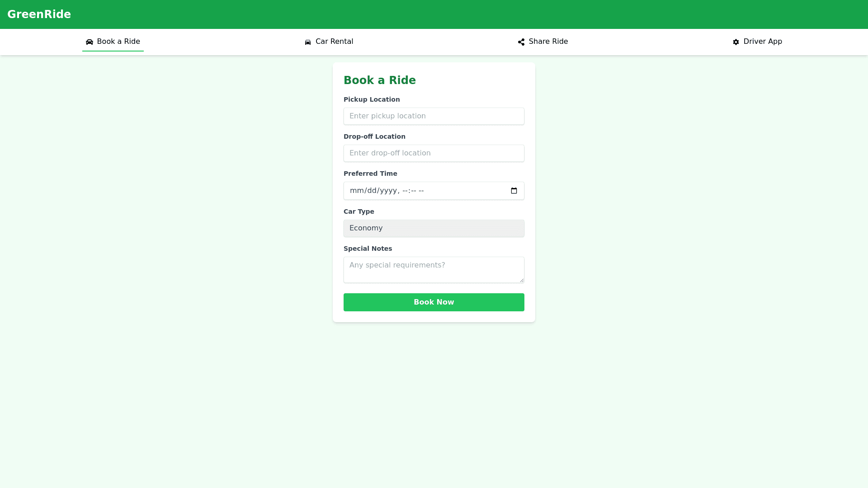868x488 pixels.
Task: Click the Pickup Location label
Action: tap(372, 99)
